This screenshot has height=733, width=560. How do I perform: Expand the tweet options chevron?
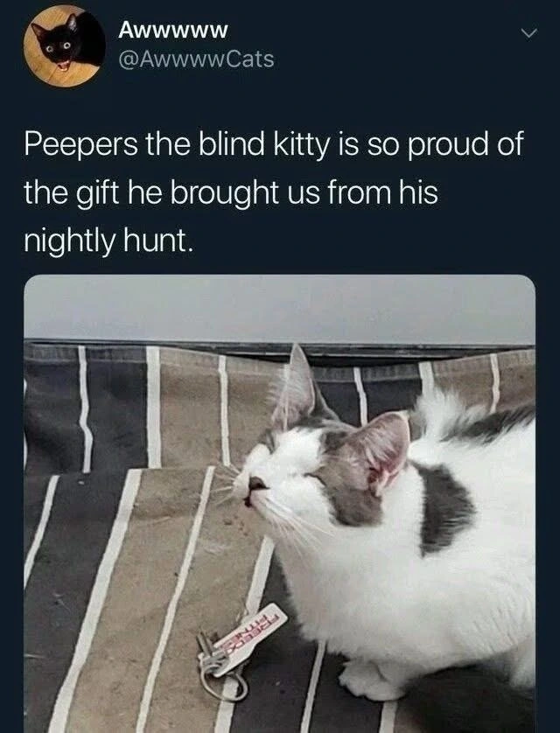click(528, 32)
